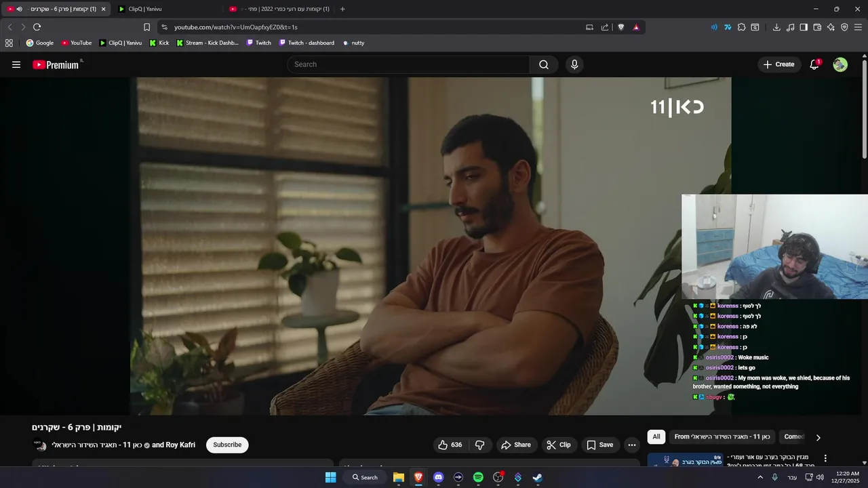Image resolution: width=868 pixels, height=488 pixels.
Task: Open the Roy Kafri channel link
Action: (x=180, y=445)
